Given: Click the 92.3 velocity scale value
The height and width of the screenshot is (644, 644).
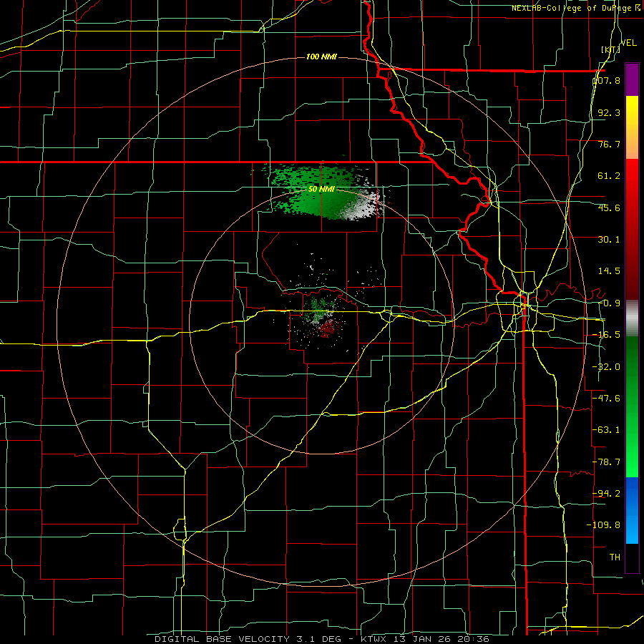Looking at the screenshot, I should click(x=609, y=112).
